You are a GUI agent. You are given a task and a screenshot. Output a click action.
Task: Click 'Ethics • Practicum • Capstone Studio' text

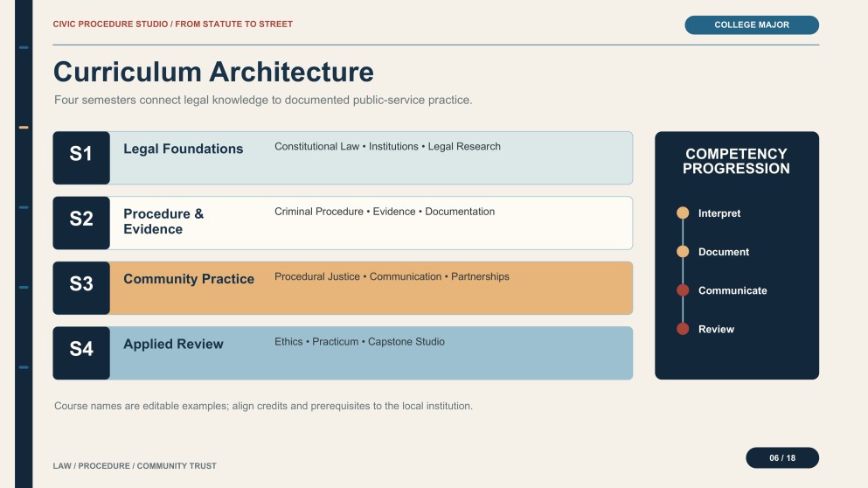(x=360, y=342)
